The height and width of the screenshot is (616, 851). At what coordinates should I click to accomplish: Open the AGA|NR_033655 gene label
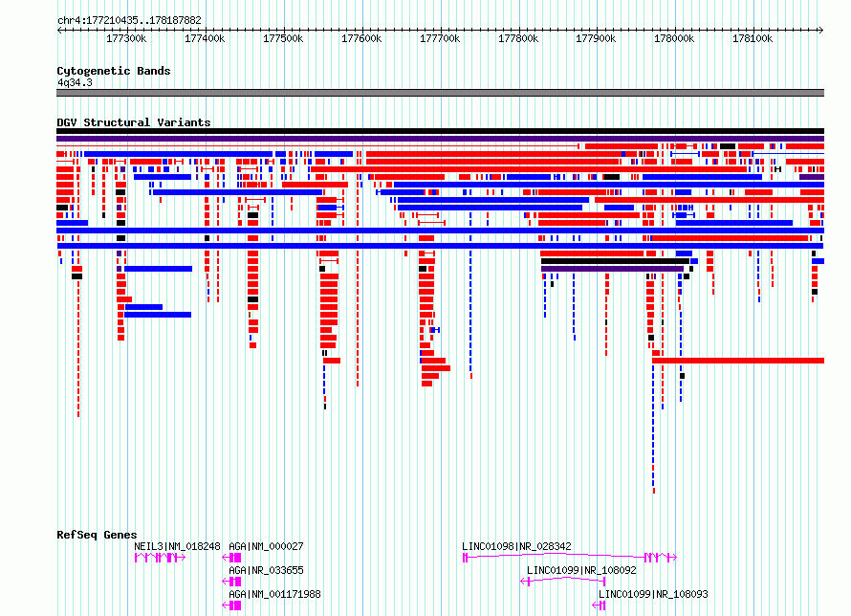pyautogui.click(x=266, y=570)
